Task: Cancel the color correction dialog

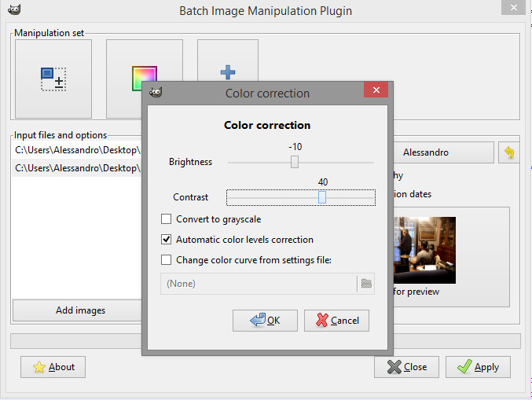Action: pyautogui.click(x=336, y=321)
